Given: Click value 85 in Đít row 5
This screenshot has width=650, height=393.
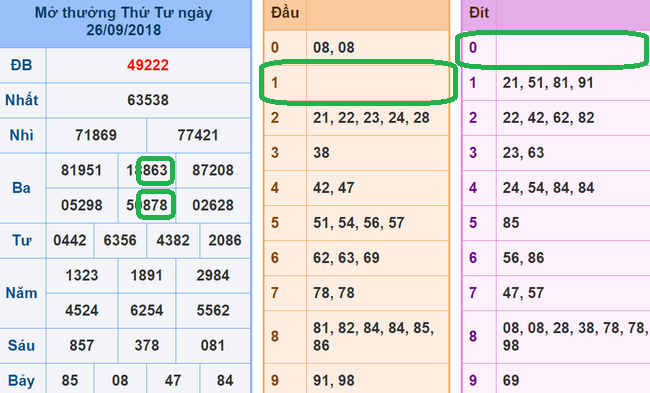Looking at the screenshot, I should point(511,223).
